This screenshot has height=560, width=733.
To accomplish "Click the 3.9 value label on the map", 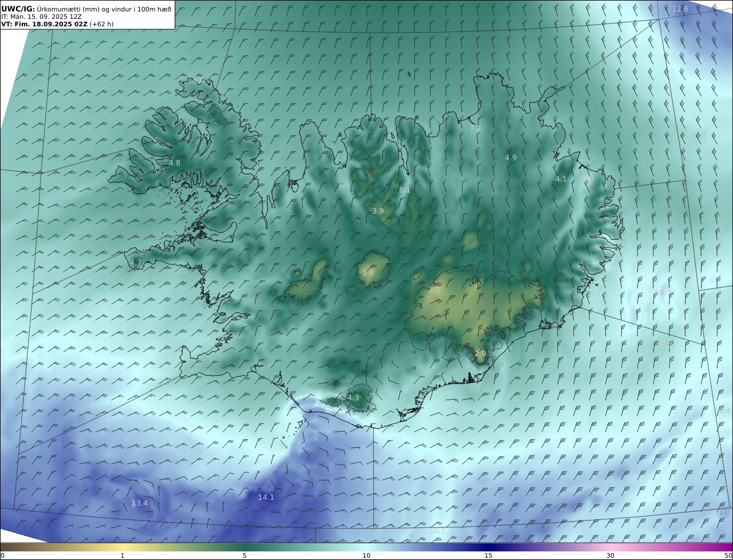I will click(x=378, y=211).
